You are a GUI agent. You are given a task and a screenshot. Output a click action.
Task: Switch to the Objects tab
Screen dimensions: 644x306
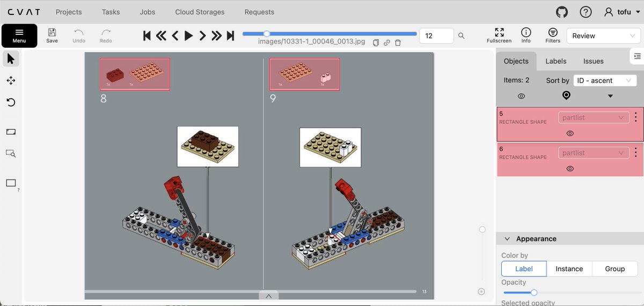point(516,61)
